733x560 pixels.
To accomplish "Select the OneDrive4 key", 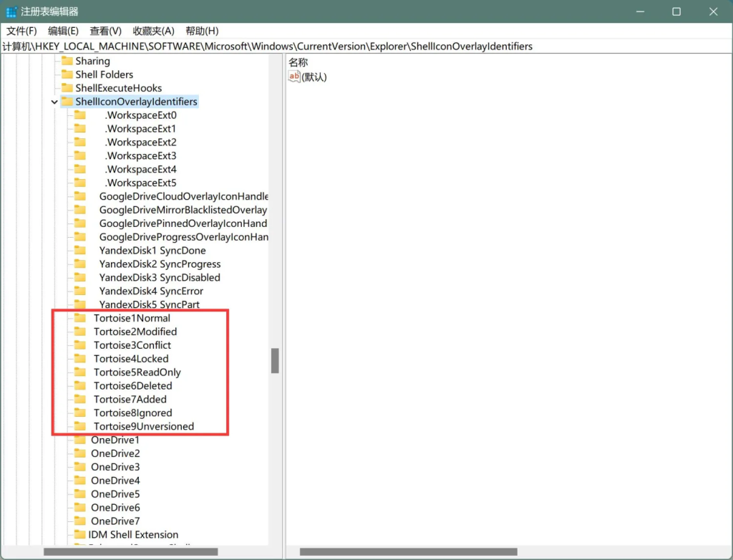I will tap(115, 481).
